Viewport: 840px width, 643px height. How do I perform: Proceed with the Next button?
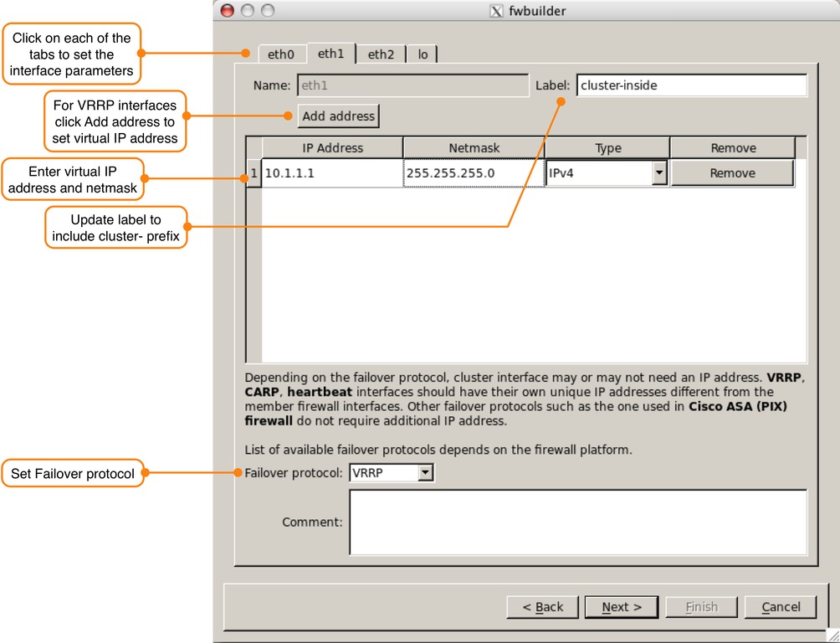[x=622, y=607]
